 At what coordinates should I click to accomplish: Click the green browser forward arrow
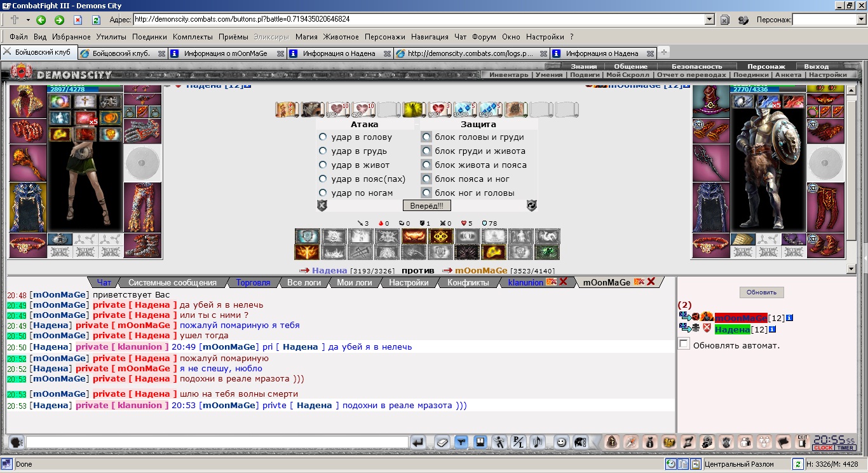coord(59,20)
